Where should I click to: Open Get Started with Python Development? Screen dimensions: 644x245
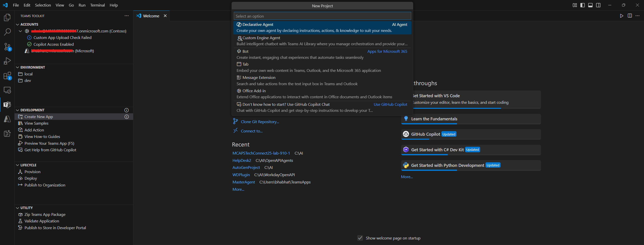coord(471,165)
